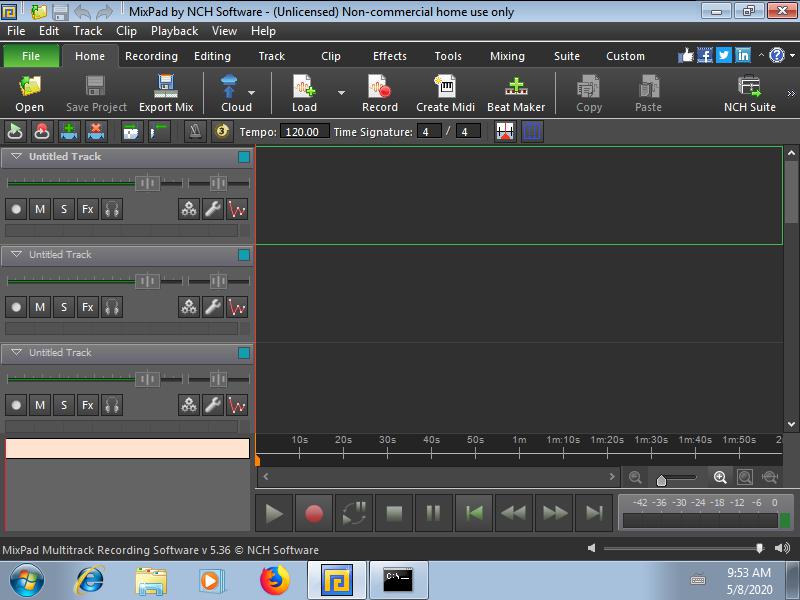Stop playback with the square Stop button
Screen dimensions: 800x600
[394, 513]
